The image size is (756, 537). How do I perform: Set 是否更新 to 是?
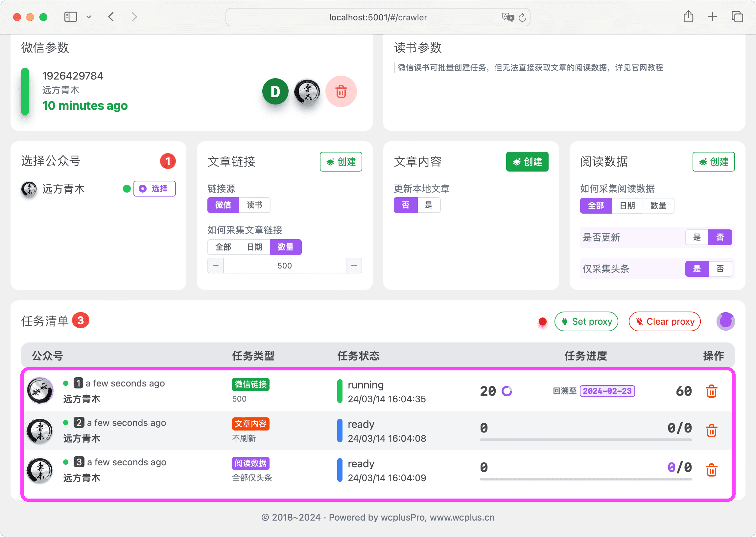click(697, 237)
